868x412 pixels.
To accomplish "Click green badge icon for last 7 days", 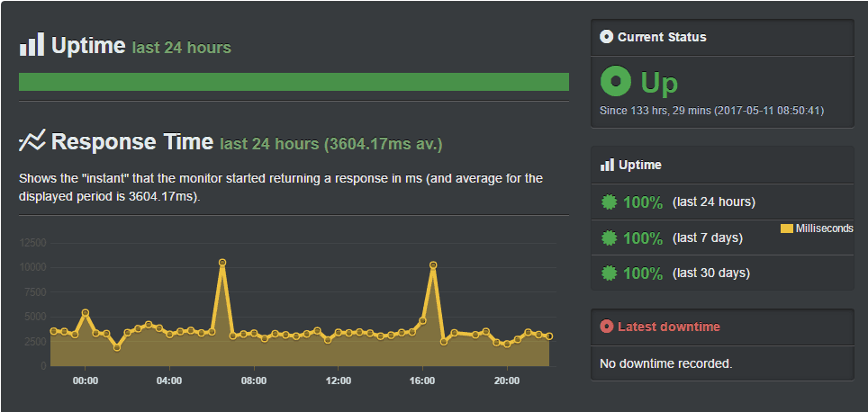I will (x=610, y=237).
